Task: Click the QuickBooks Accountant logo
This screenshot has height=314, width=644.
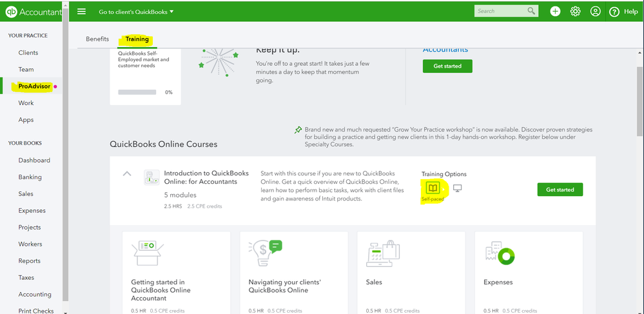Action: pos(32,11)
